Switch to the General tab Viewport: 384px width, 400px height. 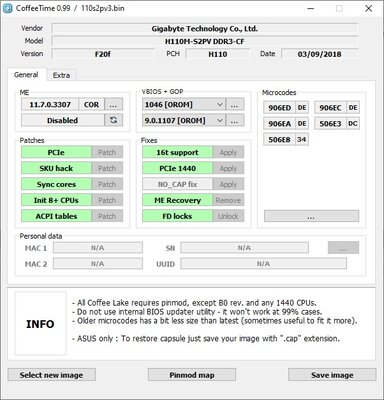[x=26, y=75]
